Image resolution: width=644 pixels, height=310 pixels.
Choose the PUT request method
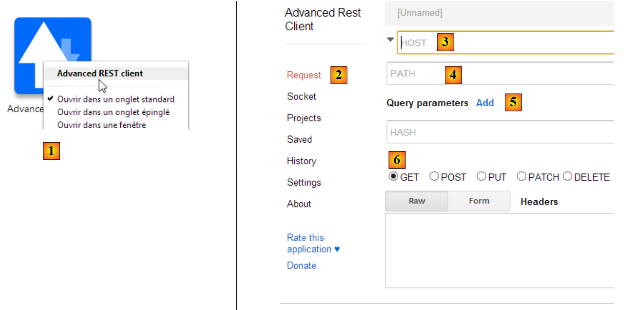point(482,176)
